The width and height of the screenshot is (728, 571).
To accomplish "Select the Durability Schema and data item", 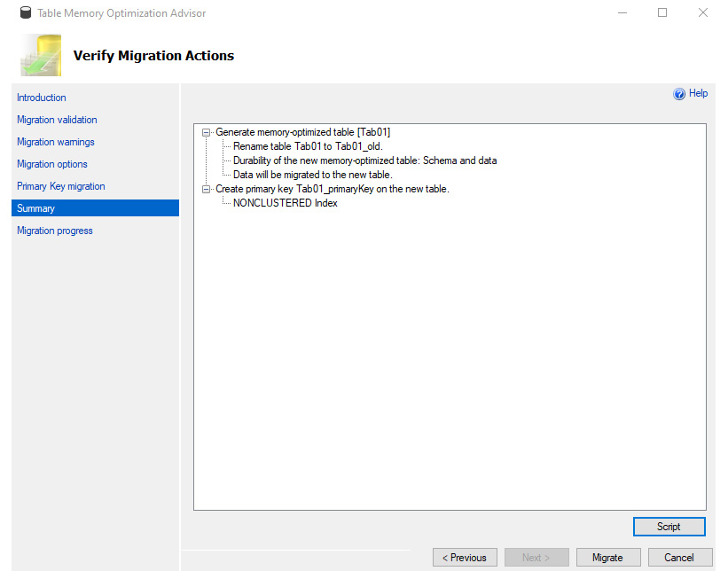I will (365, 160).
